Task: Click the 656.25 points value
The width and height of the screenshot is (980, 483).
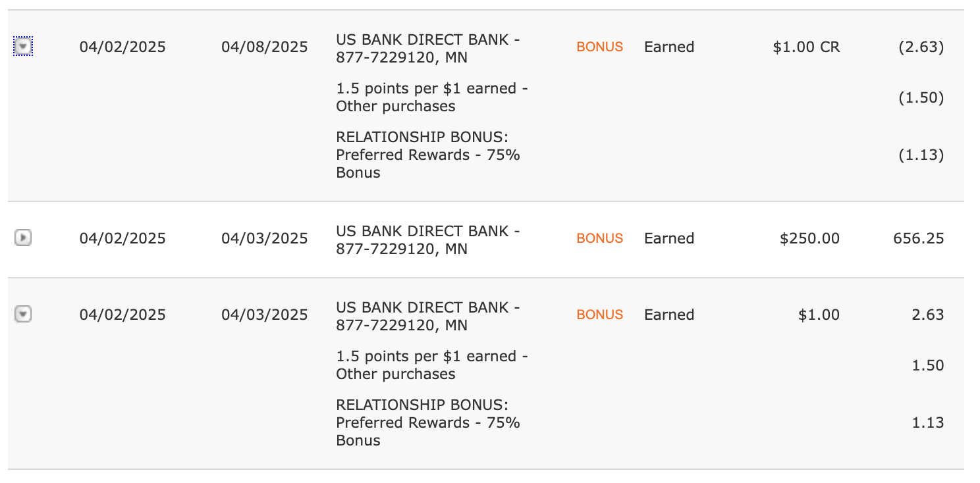Action: [x=919, y=238]
